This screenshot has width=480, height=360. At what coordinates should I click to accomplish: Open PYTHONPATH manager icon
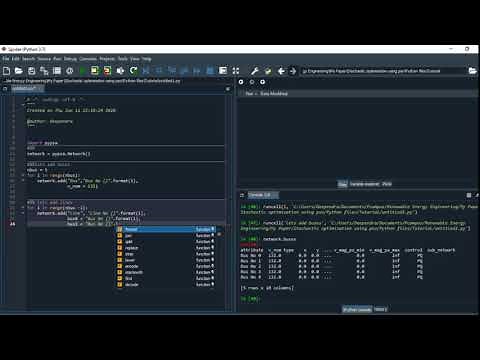[x=268, y=71]
